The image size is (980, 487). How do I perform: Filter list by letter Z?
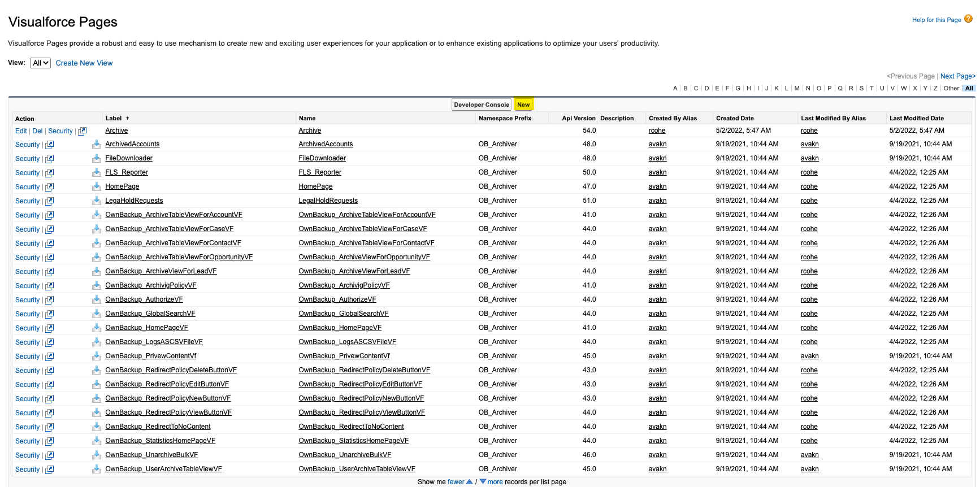click(935, 88)
